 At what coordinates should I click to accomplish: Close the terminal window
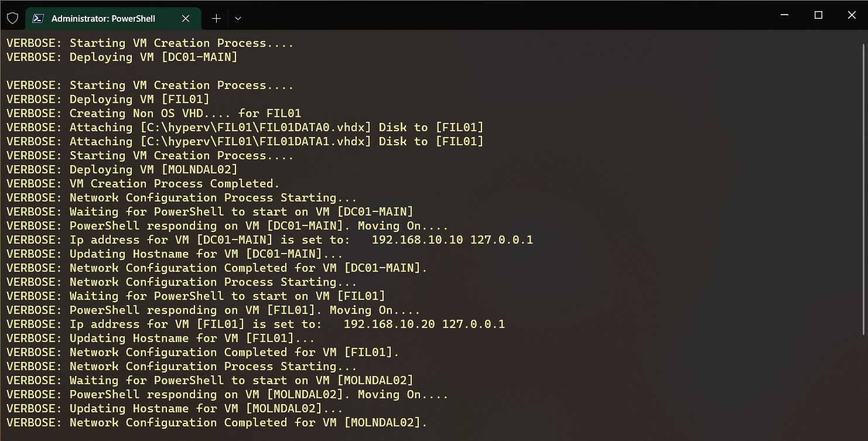(x=852, y=15)
